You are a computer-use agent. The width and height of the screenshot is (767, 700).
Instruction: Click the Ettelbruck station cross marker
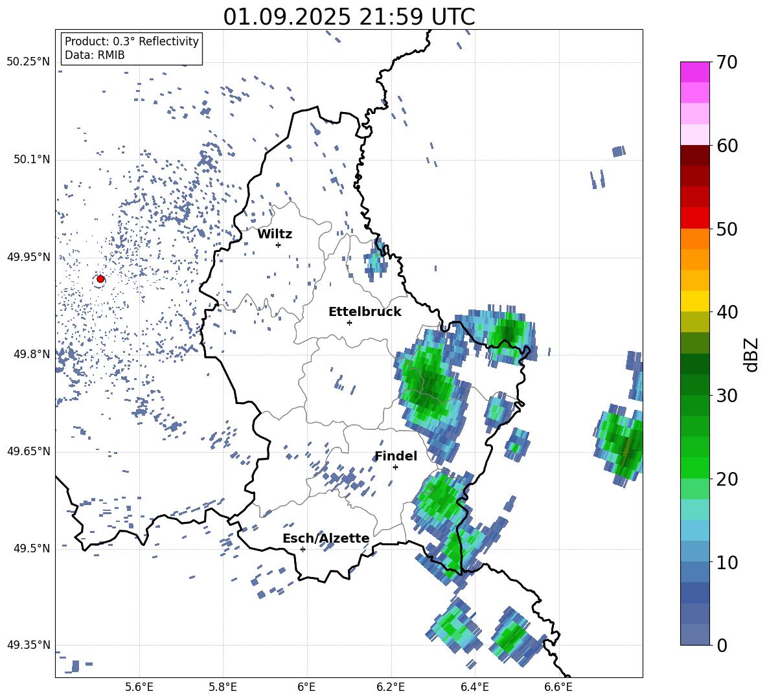click(349, 322)
